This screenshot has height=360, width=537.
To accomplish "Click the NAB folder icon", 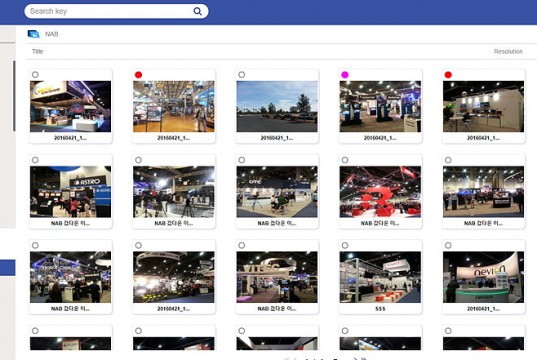I will pos(34,34).
